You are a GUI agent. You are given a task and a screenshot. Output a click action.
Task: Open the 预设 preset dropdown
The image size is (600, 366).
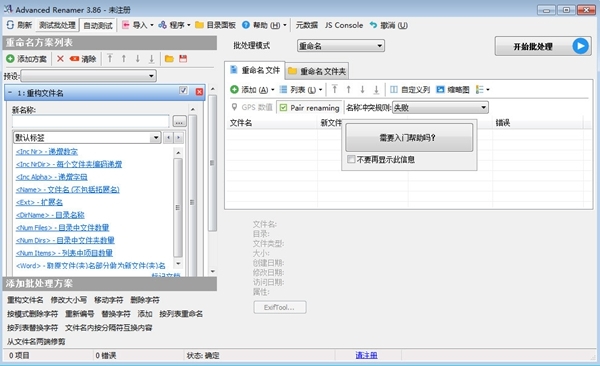(x=88, y=76)
